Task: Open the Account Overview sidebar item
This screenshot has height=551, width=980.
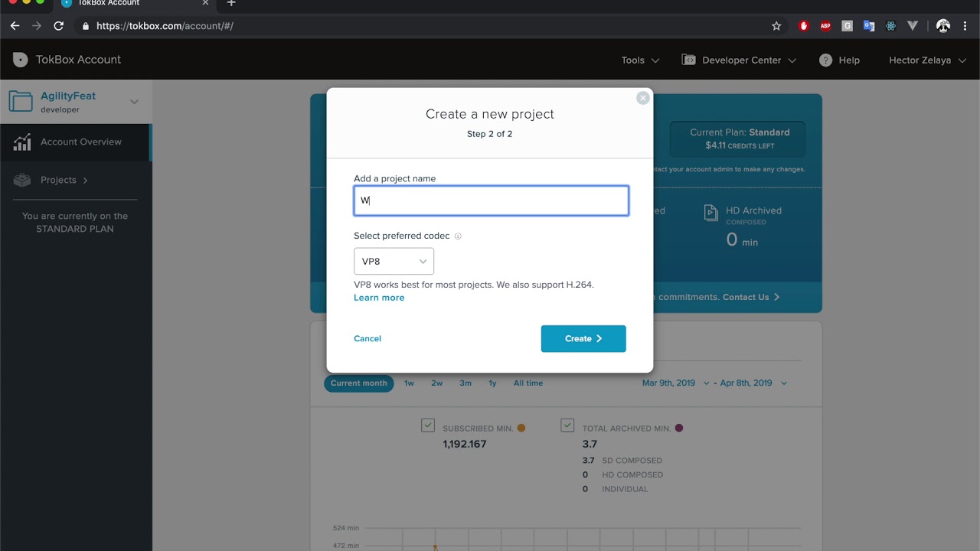Action: point(75,142)
